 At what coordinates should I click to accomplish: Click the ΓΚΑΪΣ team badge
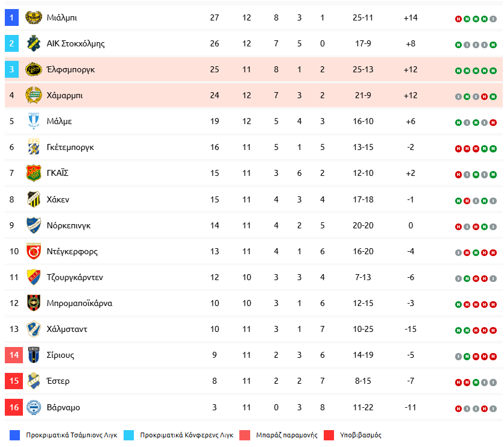coord(34,173)
